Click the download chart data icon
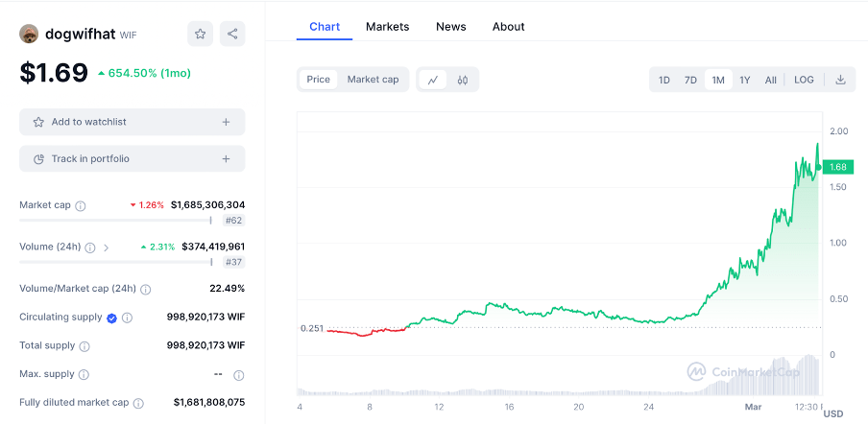 [x=840, y=80]
